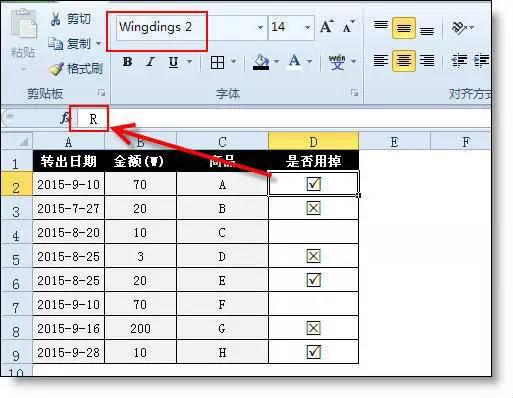Decrease font size with small A button
Image resolution: width=513 pixels, height=398 pixels.
348,26
